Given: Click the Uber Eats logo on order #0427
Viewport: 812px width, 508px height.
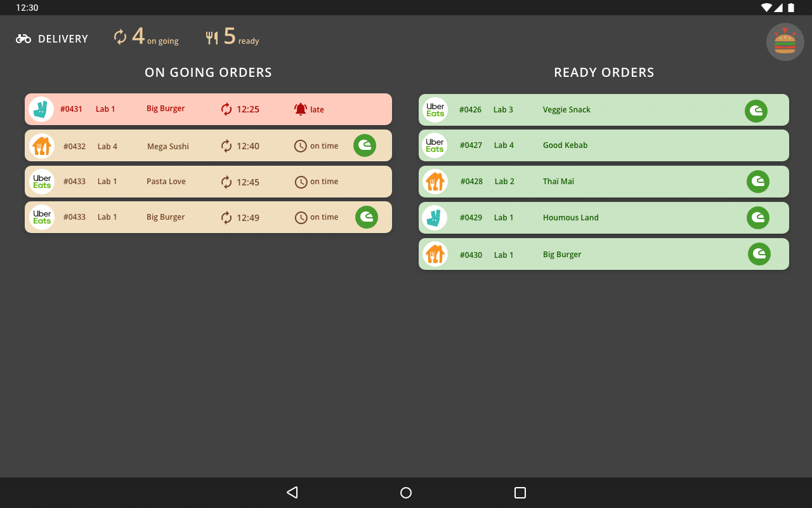Looking at the screenshot, I should coord(435,145).
